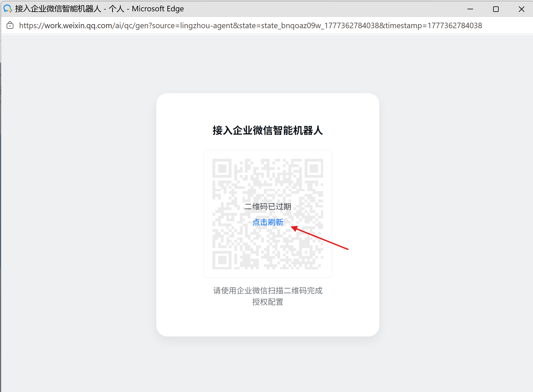This screenshot has height=392, width=533.
Task: Click the QR code's lower-left finder square
Action: [x=222, y=260]
